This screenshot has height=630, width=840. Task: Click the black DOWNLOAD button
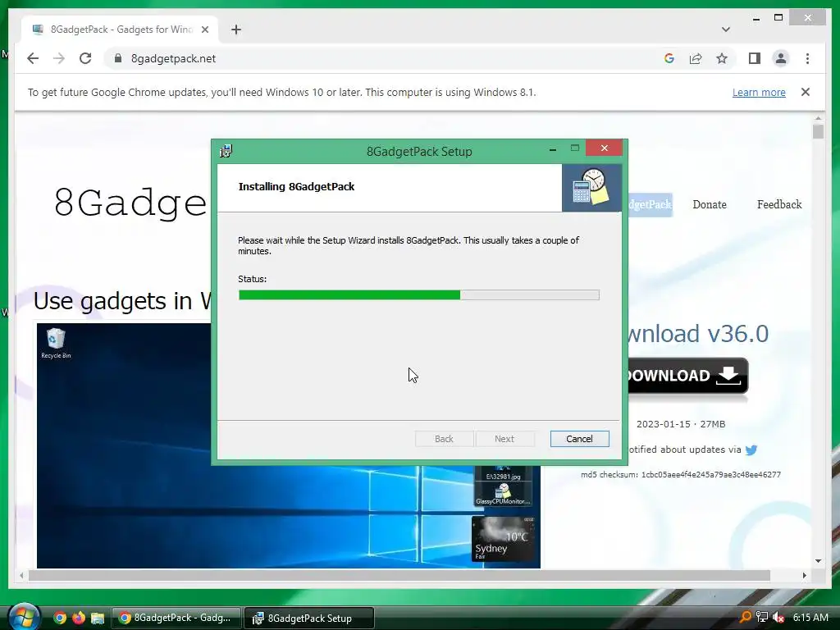(687, 376)
